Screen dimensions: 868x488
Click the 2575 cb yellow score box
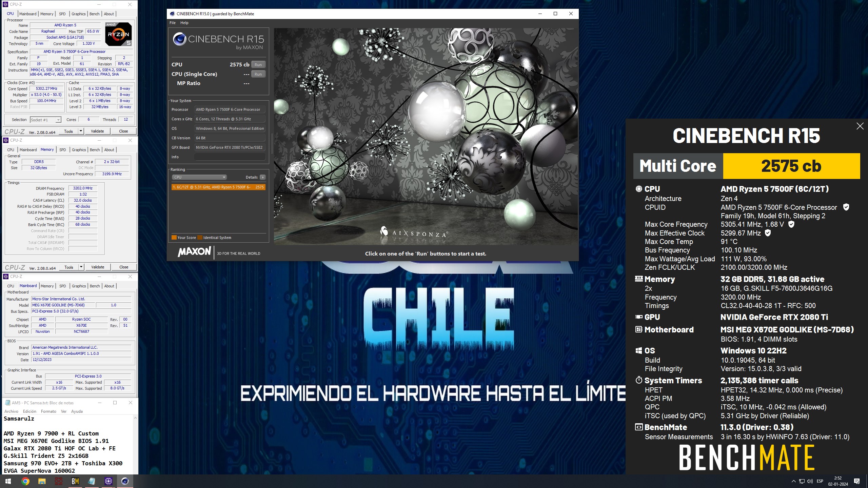point(791,166)
